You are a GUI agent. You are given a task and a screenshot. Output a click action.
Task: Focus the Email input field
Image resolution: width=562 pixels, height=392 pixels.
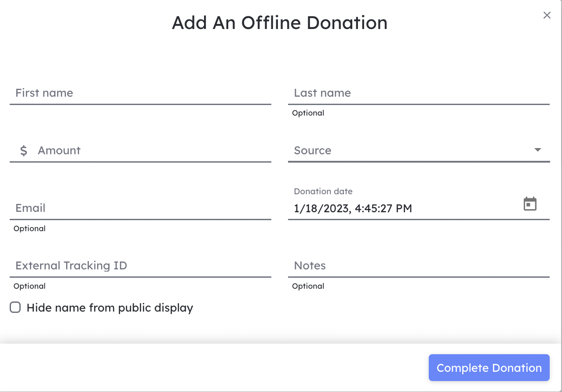pyautogui.click(x=140, y=208)
